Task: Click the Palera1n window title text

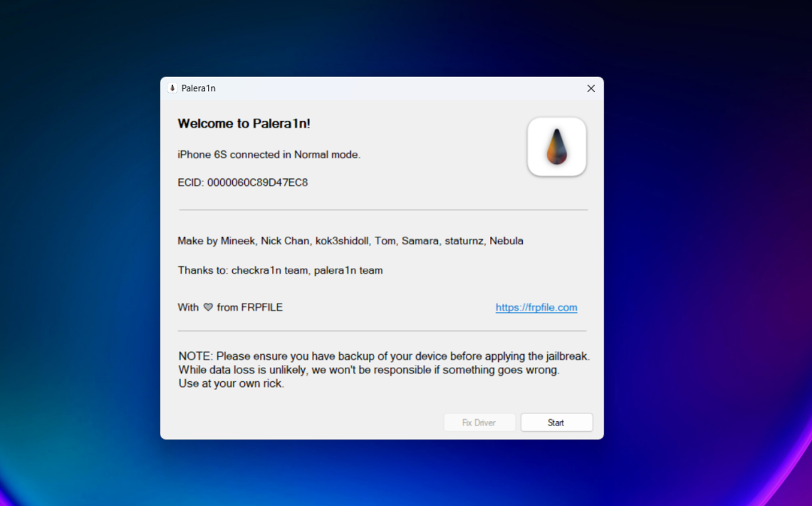Action: click(x=198, y=88)
